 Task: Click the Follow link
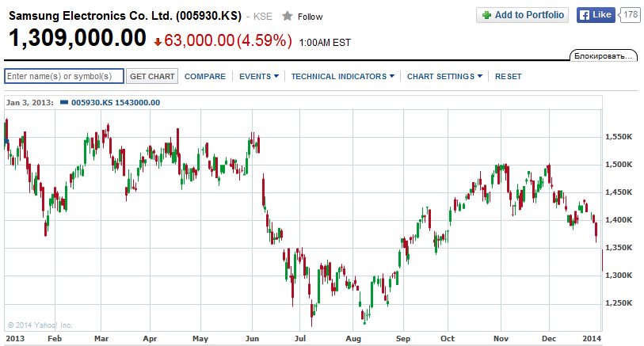310,17
